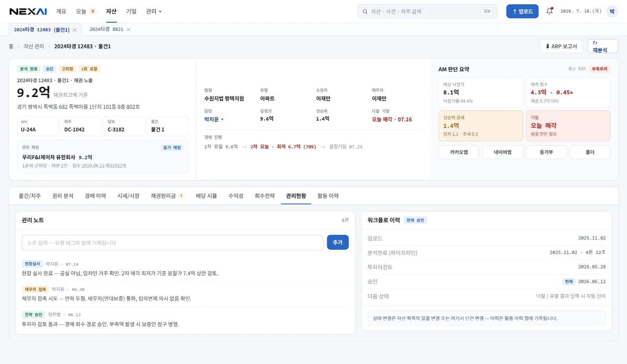Viewport: 627px width, 364px height.
Task: Expand the 관리 dropdown menu
Action: pyautogui.click(x=154, y=11)
